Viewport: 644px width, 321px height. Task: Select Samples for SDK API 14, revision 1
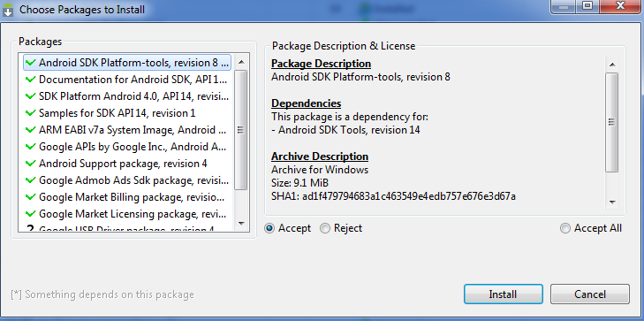tap(127, 113)
